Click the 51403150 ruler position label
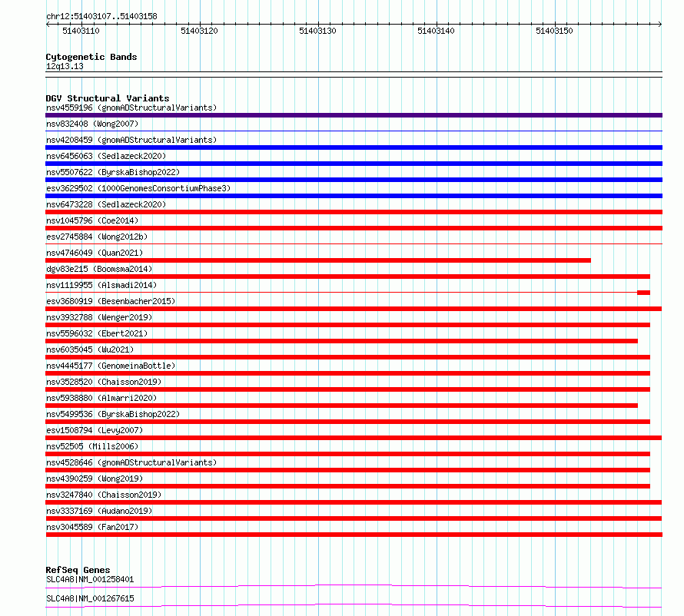Screen dimensions: 684x616 554,31
